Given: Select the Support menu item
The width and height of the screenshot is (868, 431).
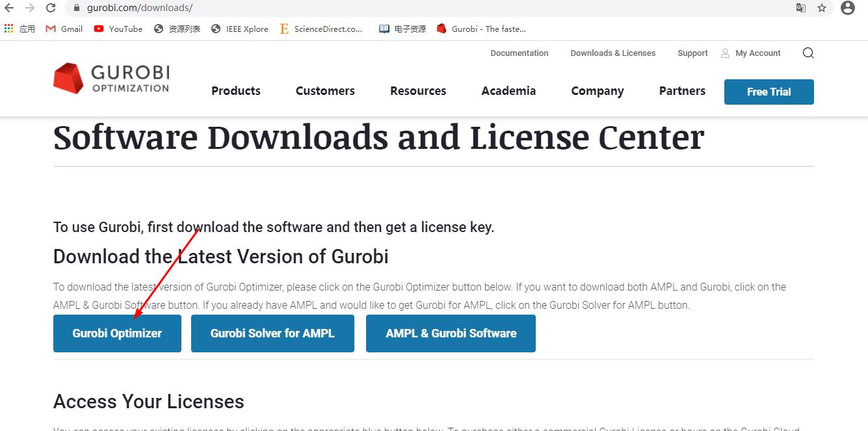Looking at the screenshot, I should click(692, 53).
